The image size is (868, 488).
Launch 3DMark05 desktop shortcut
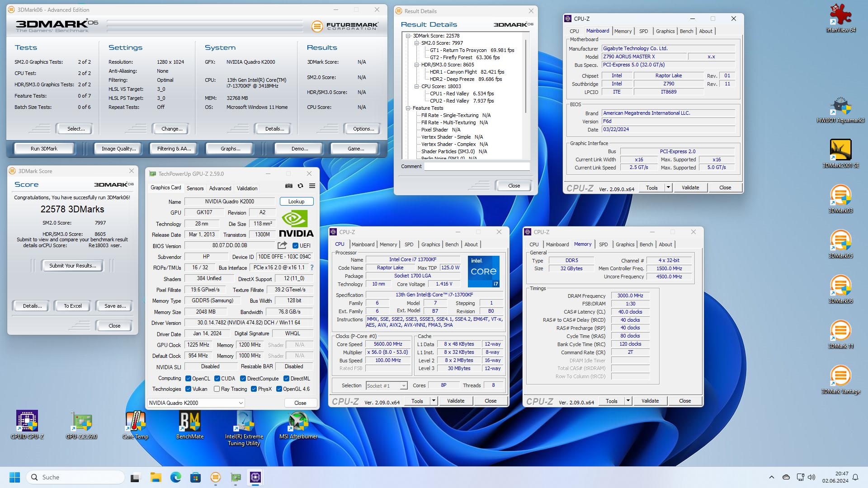tap(840, 244)
